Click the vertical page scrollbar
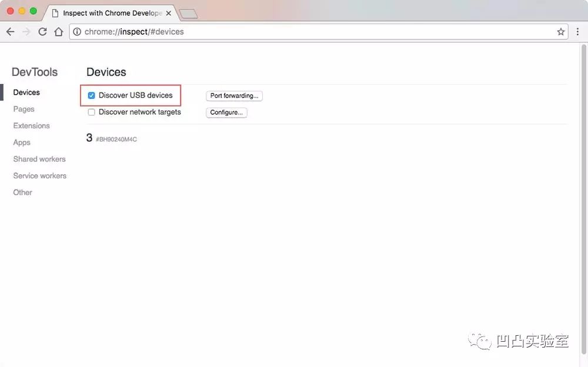 [x=583, y=199]
